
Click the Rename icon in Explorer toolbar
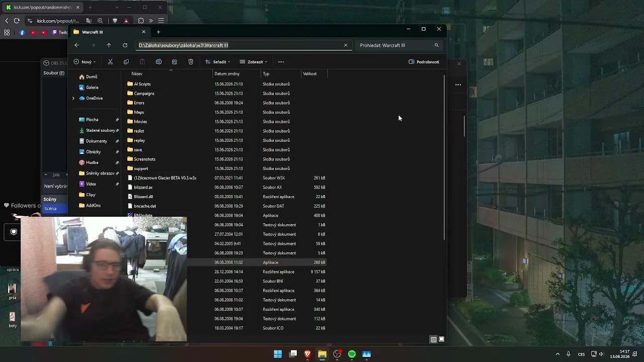click(158, 62)
